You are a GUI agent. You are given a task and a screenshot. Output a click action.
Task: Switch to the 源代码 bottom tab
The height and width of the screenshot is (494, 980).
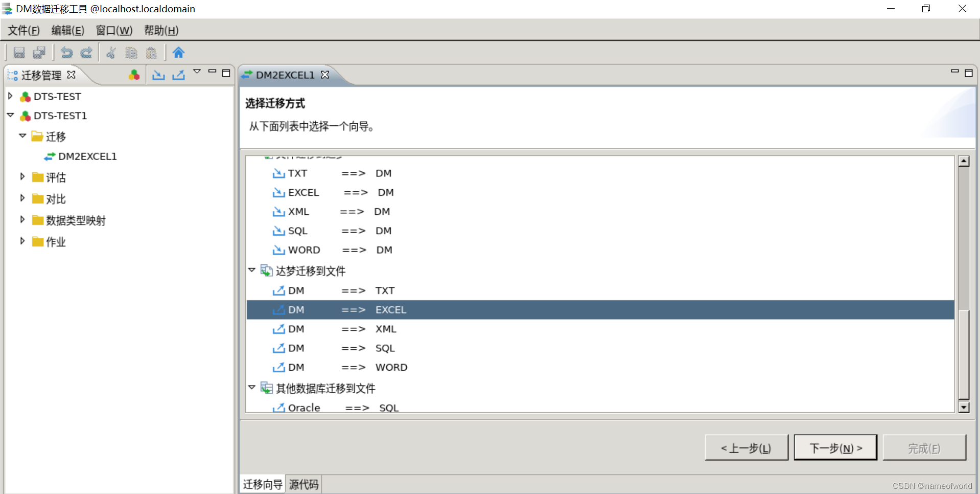point(304,484)
